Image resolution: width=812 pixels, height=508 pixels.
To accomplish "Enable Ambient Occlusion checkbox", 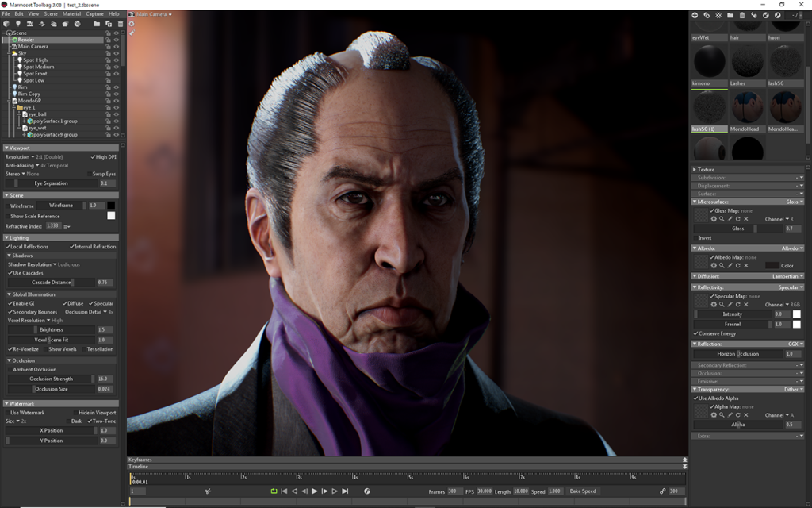I will (10, 370).
